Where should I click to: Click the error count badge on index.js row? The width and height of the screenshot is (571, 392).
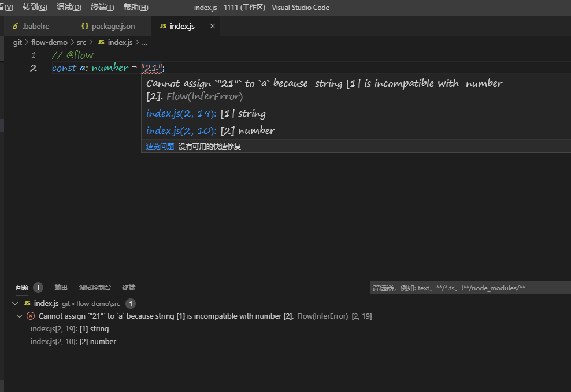click(x=131, y=304)
